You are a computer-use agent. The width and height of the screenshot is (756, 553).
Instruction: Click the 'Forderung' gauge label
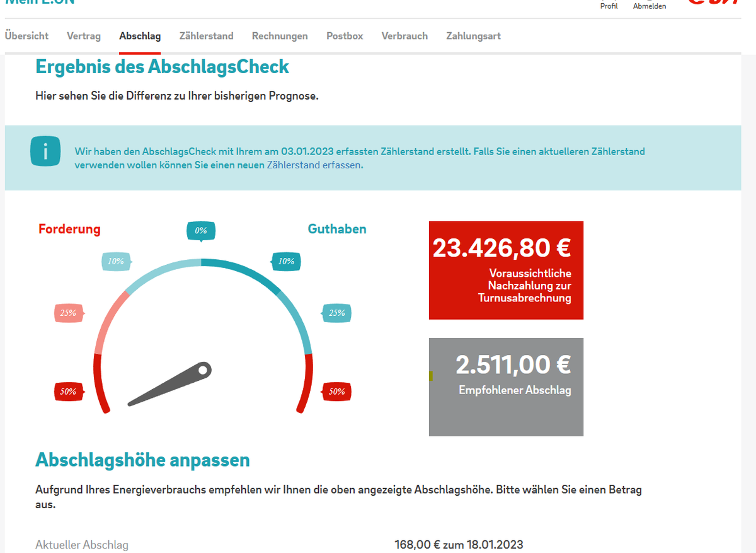69,229
